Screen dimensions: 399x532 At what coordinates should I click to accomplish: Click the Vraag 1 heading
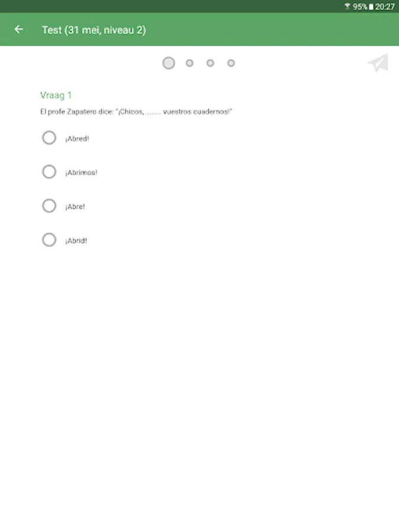(56, 95)
